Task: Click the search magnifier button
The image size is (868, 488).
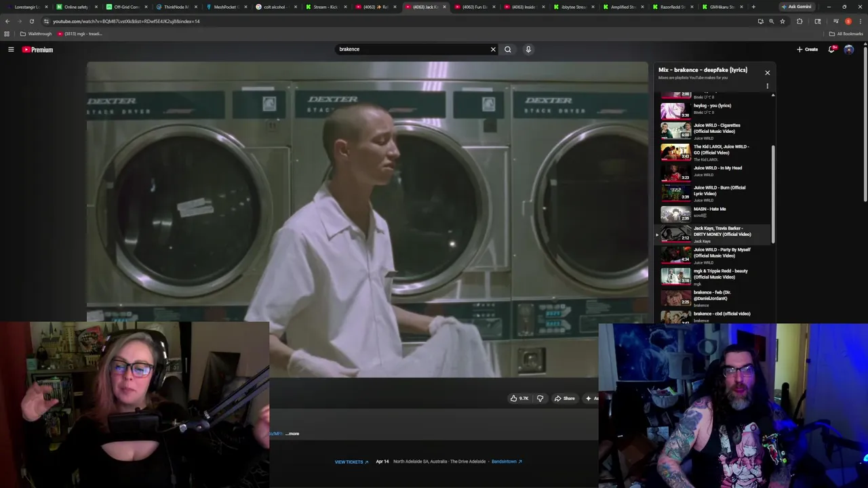Action: coord(507,49)
